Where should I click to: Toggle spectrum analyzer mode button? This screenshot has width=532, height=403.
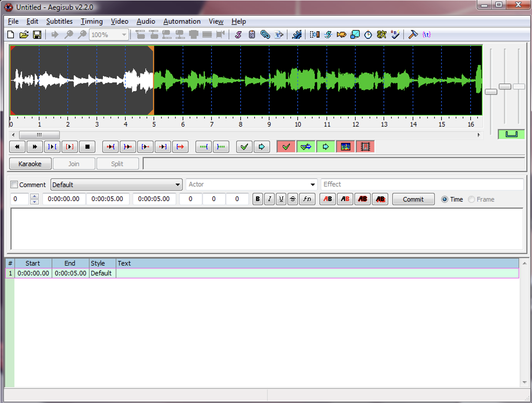(x=345, y=147)
